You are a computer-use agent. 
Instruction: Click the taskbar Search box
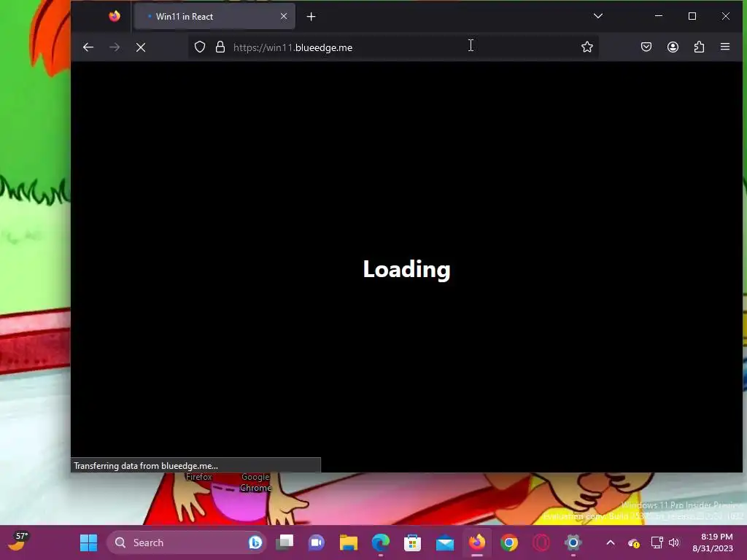[186, 542]
